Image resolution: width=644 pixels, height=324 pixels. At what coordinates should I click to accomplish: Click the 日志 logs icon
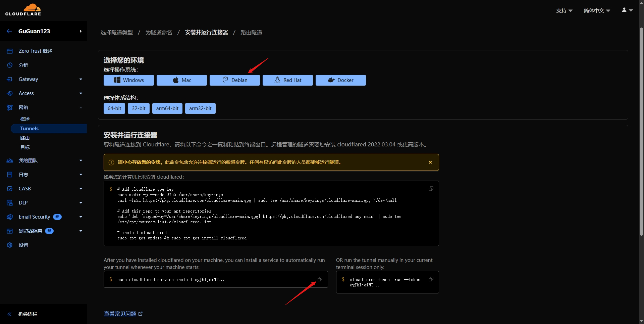pyautogui.click(x=10, y=175)
